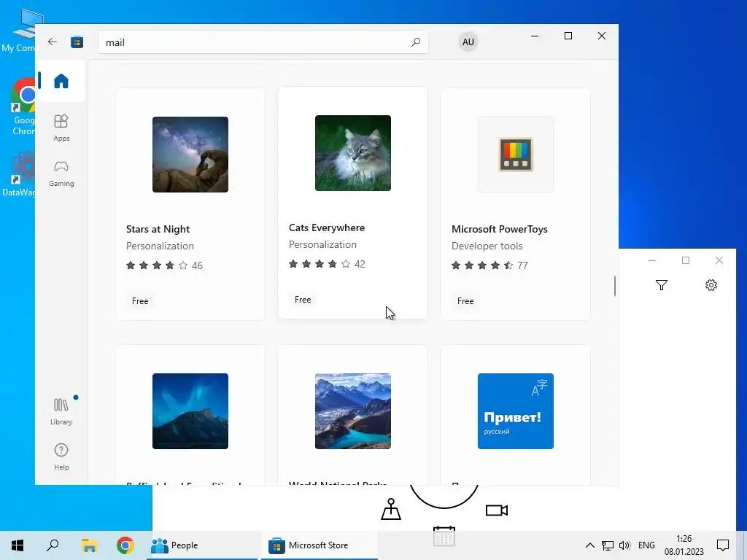The width and height of the screenshot is (747, 560).
Task: Switch to Microsoft Store taskbar button
Action: pos(320,545)
